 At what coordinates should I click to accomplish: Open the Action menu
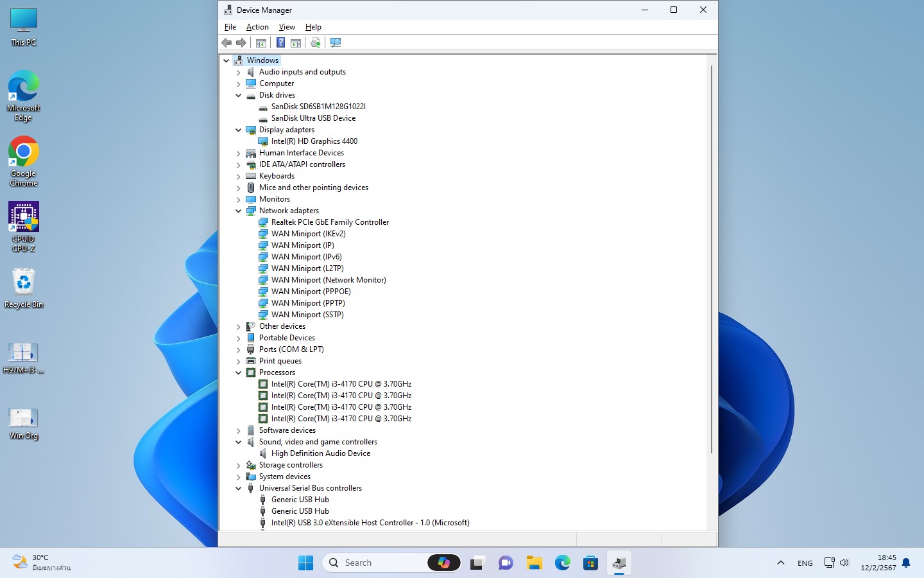(257, 27)
